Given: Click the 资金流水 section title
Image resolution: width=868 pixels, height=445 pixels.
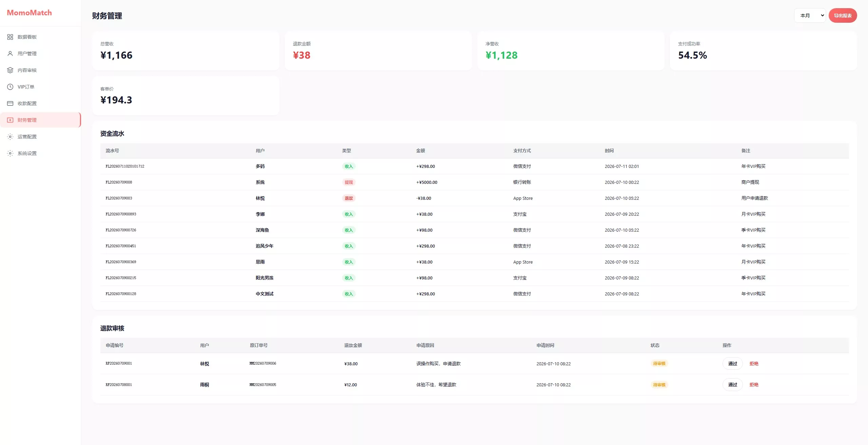Looking at the screenshot, I should click(112, 134).
